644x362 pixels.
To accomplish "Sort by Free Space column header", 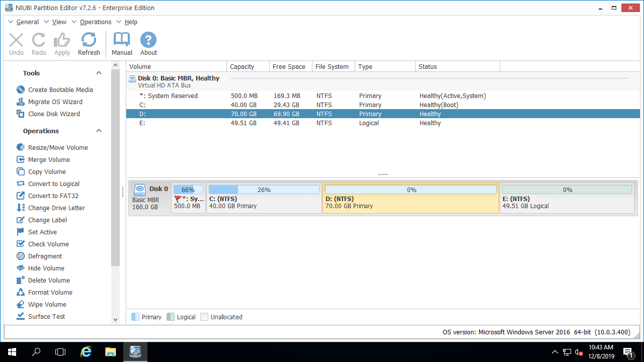I will click(x=289, y=66).
